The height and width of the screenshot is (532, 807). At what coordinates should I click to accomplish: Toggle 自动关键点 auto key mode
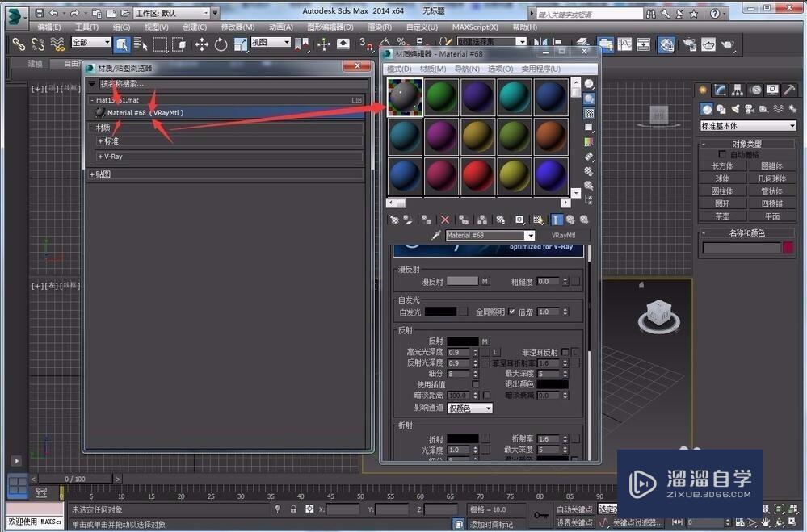pos(574,509)
